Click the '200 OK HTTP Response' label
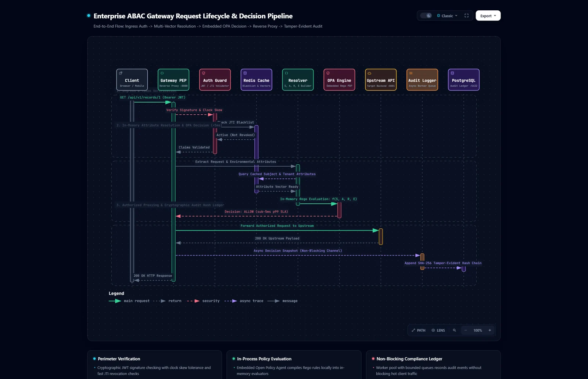 pos(153,276)
